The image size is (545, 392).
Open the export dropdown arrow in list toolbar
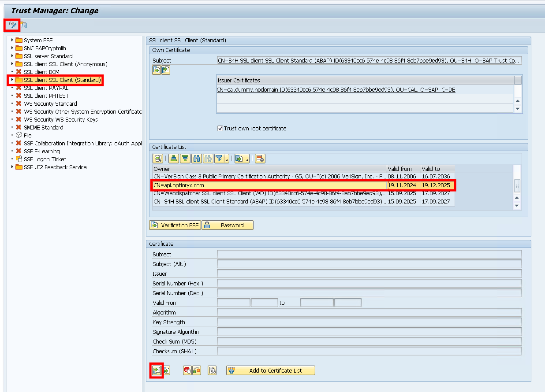(x=247, y=160)
